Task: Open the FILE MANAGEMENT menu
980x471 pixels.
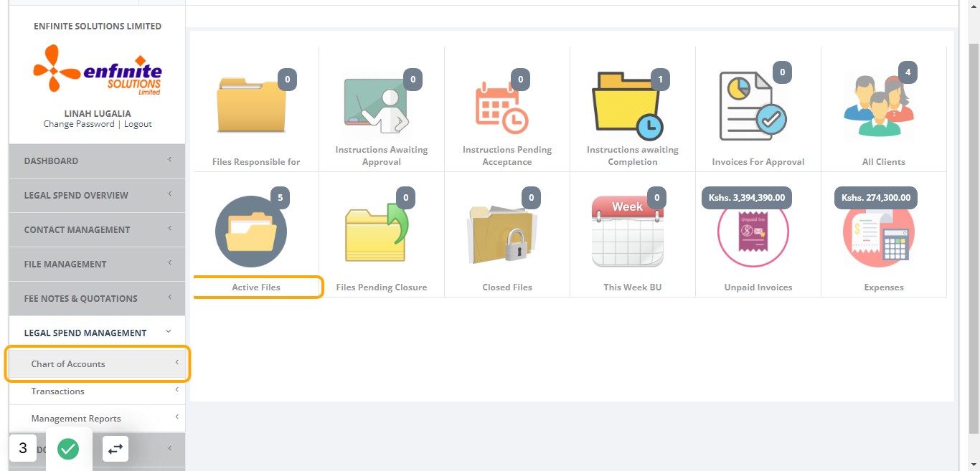Action: [97, 264]
